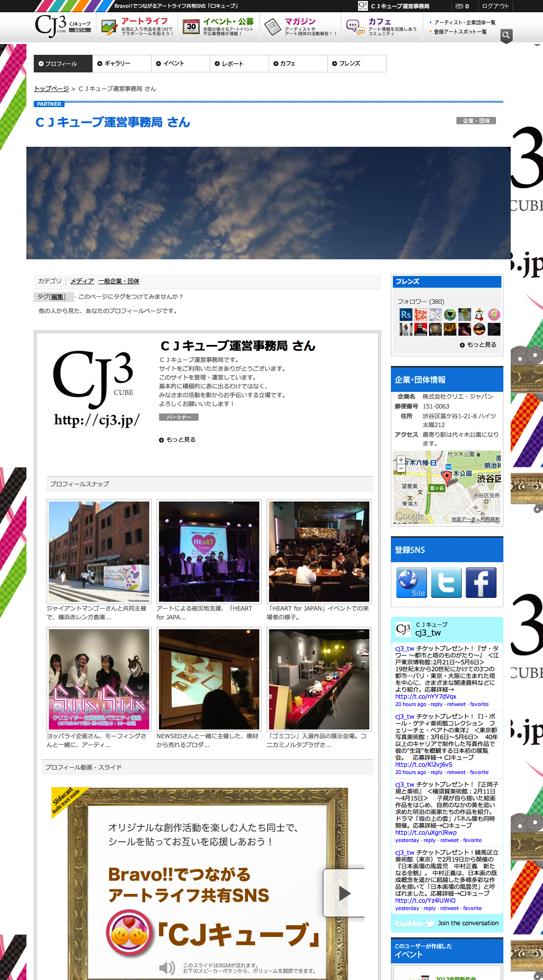Select the カフェ tab
Image resolution: width=543 pixels, height=980 pixels.
coord(298,64)
